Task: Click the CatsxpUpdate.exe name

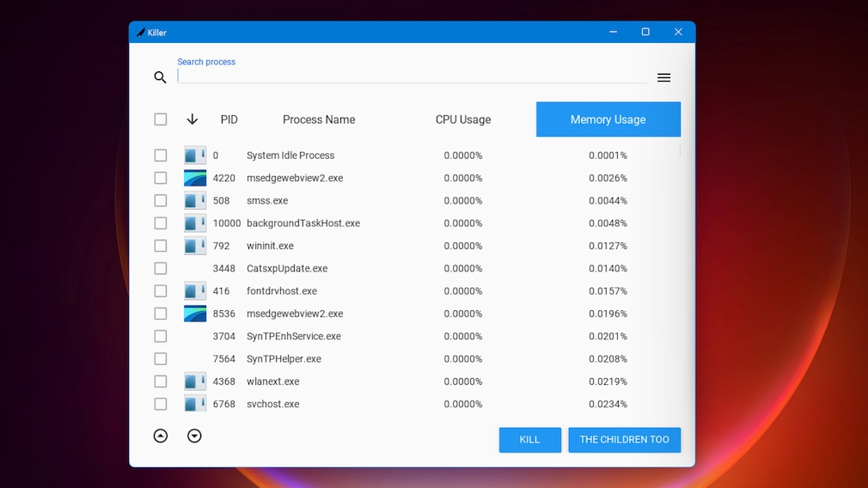Action: tap(287, 268)
